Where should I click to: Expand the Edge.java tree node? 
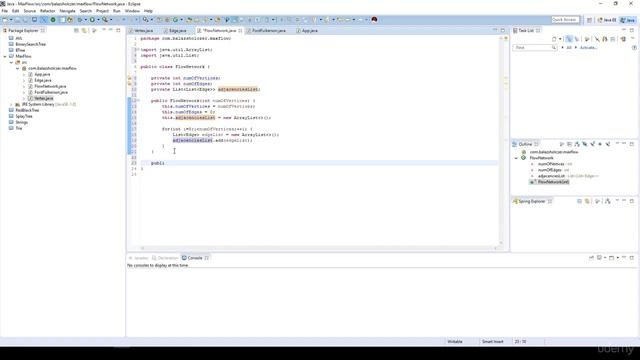click(x=24, y=80)
